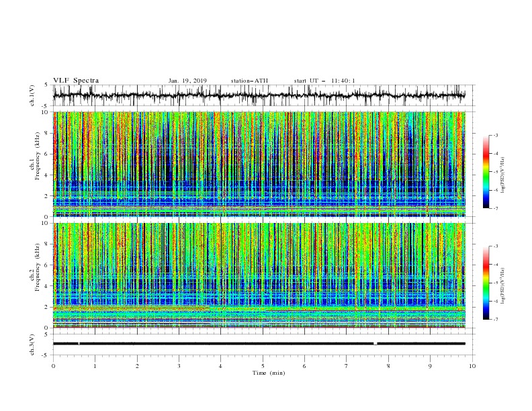
Task: Click the "-7" value on ch.2 color bar
Action: click(495, 320)
